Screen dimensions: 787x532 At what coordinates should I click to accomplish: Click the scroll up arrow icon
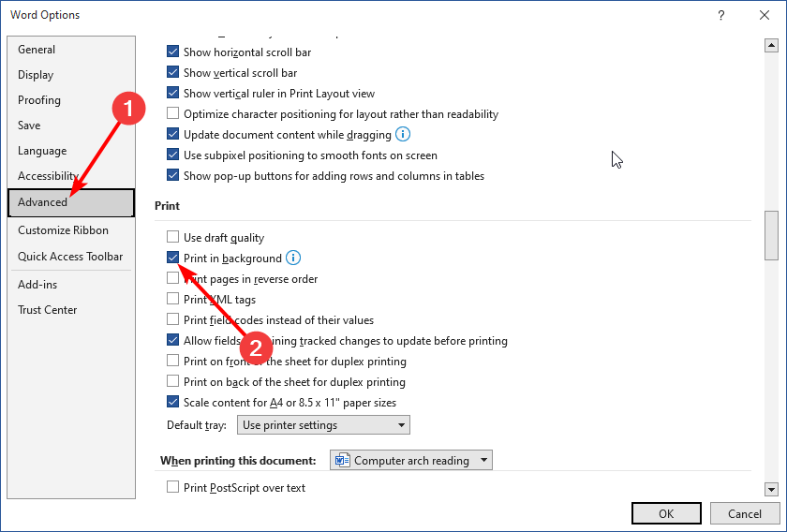click(771, 46)
